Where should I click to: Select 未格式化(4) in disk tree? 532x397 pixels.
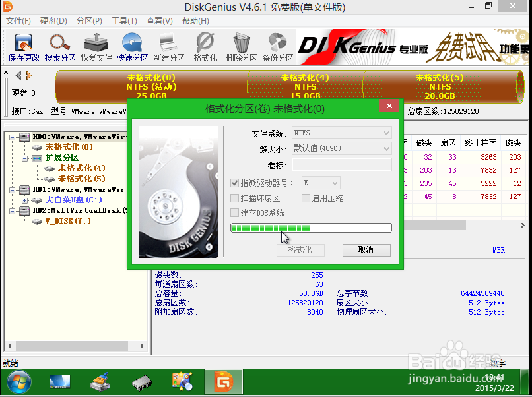[81, 168]
